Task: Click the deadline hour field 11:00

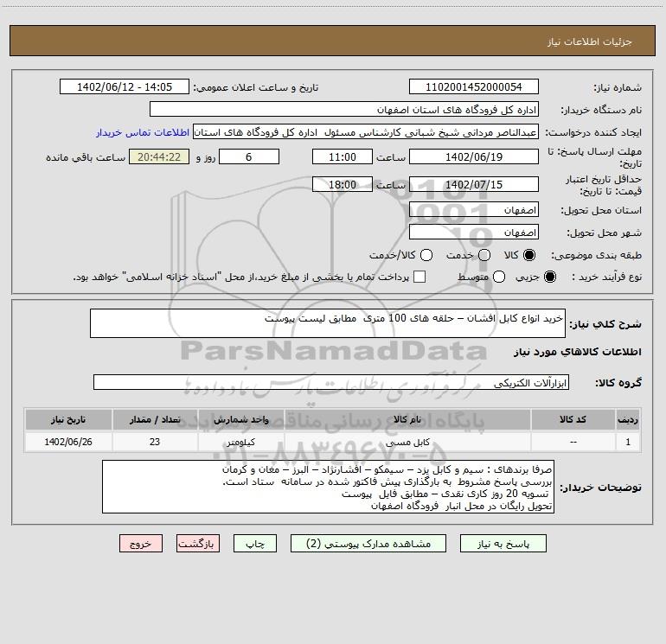Action: pyautogui.click(x=343, y=156)
